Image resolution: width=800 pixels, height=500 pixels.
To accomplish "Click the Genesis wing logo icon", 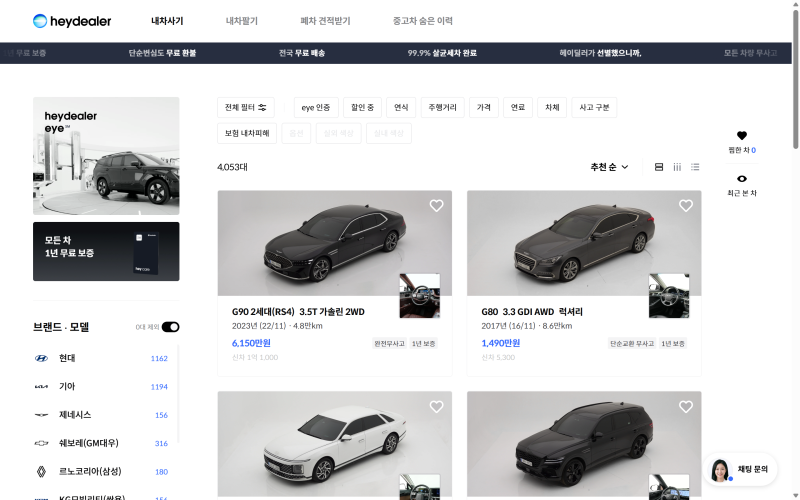I will pyautogui.click(x=41, y=415).
